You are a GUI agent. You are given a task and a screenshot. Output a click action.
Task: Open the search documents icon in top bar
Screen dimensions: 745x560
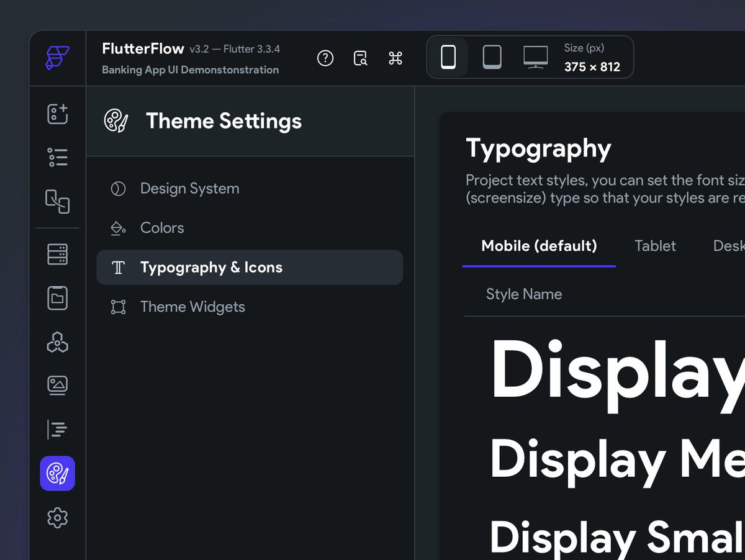(x=360, y=58)
